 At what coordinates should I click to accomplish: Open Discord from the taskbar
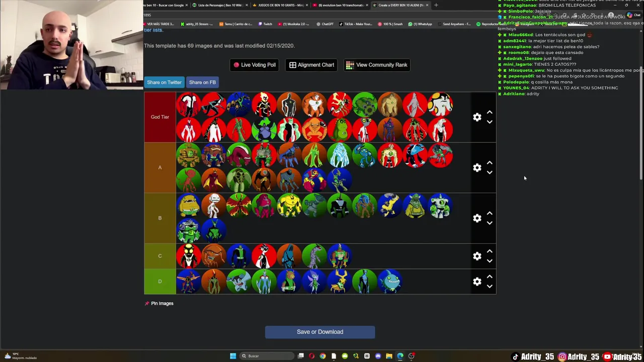pos(378,356)
